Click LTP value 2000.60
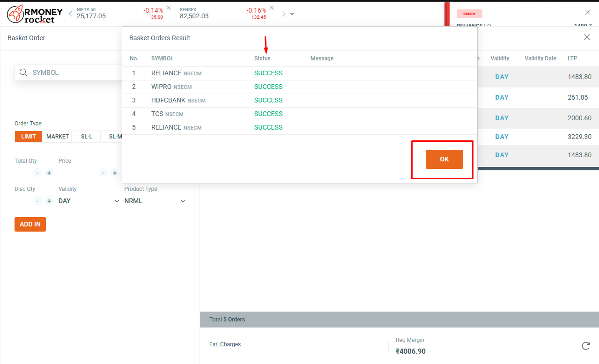The width and height of the screenshot is (599, 364). coord(579,118)
